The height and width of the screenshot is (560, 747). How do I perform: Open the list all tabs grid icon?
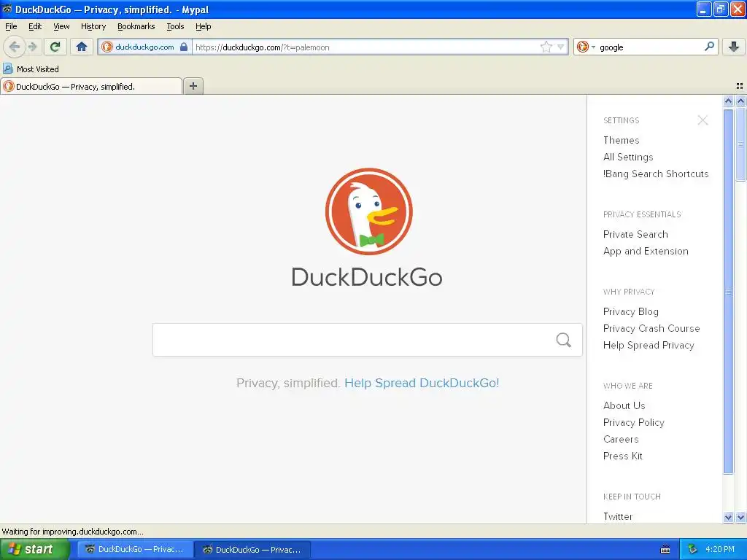pos(740,86)
